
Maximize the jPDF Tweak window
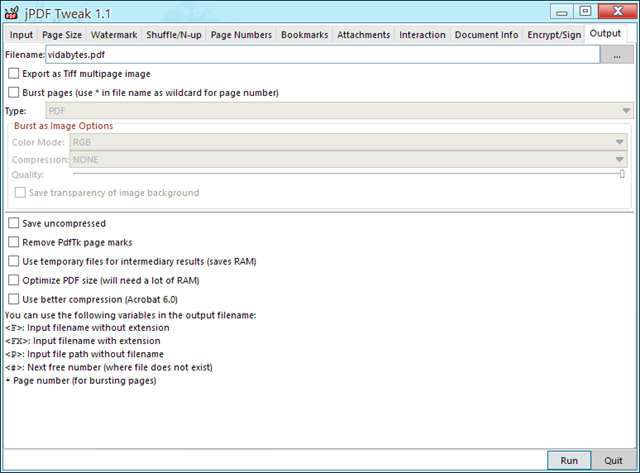coord(585,11)
